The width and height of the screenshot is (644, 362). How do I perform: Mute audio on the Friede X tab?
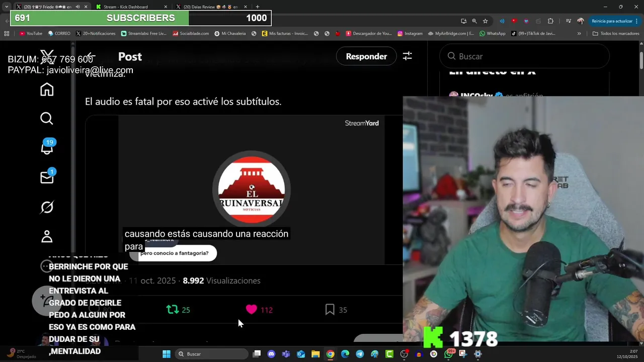[77, 7]
